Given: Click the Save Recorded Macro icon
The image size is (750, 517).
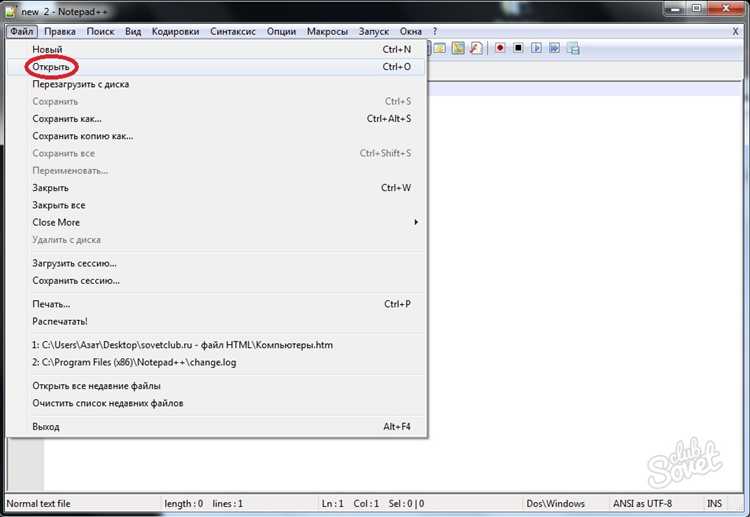Looking at the screenshot, I should point(573,48).
